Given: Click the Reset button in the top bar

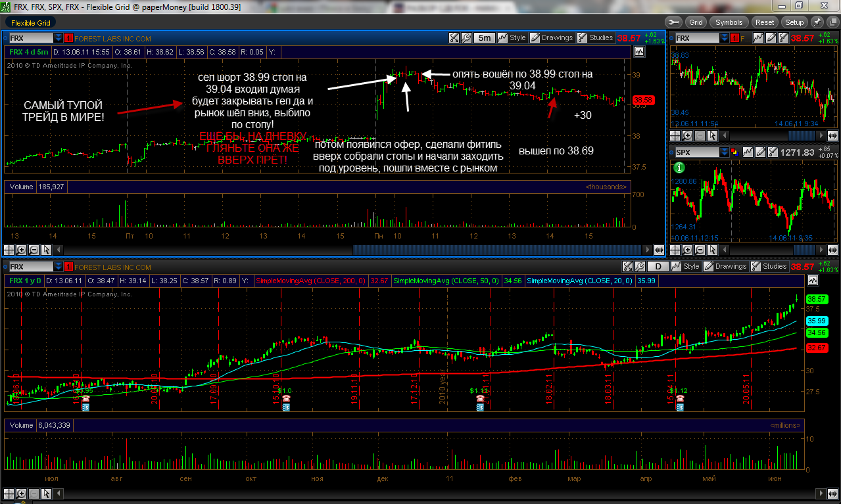Looking at the screenshot, I should tap(765, 22).
